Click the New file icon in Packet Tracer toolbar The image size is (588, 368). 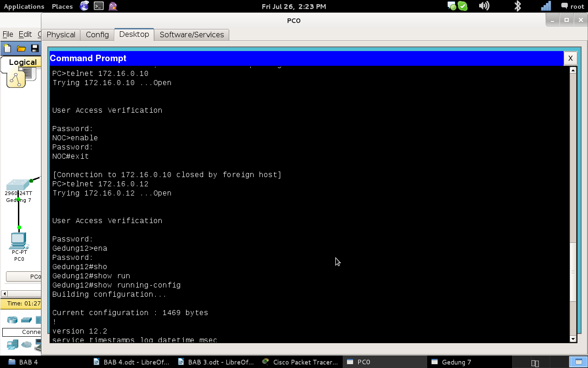7,48
